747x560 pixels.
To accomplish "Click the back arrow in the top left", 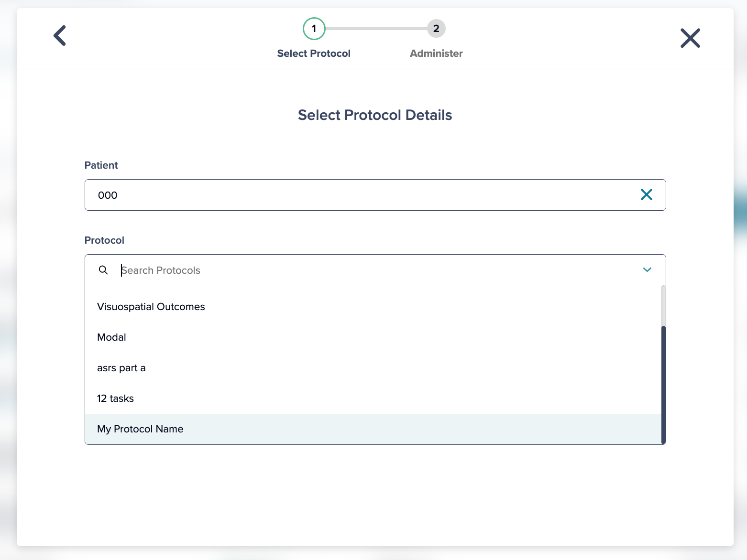I will click(59, 35).
